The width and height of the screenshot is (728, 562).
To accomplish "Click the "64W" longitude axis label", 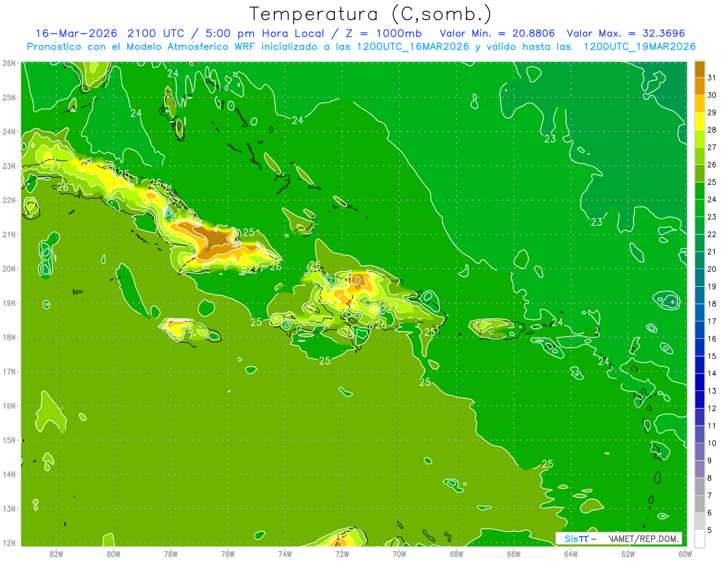I will click(x=571, y=554).
